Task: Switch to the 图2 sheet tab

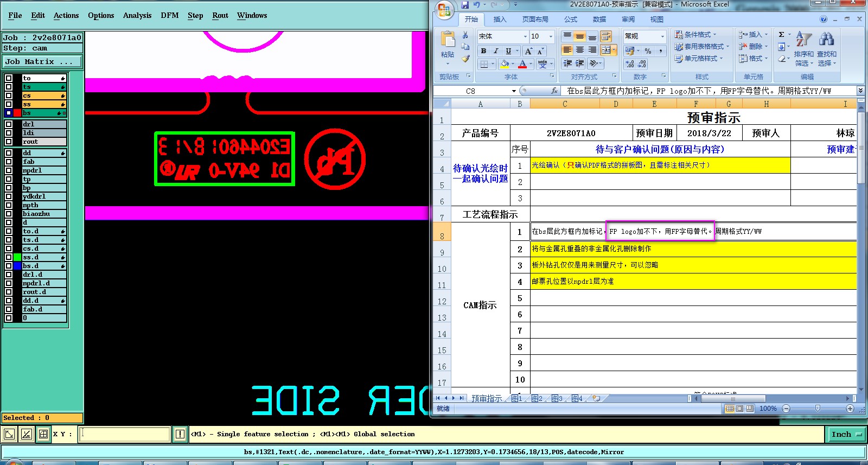Action: tap(537, 398)
